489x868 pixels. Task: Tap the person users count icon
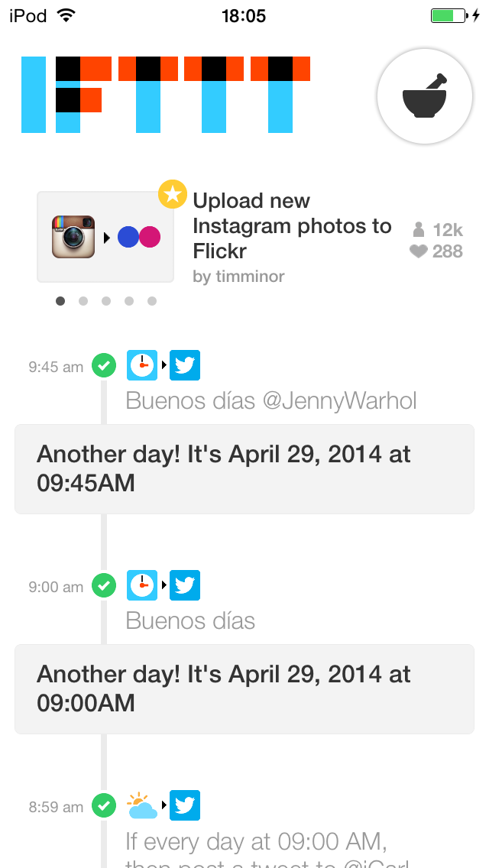click(x=418, y=229)
